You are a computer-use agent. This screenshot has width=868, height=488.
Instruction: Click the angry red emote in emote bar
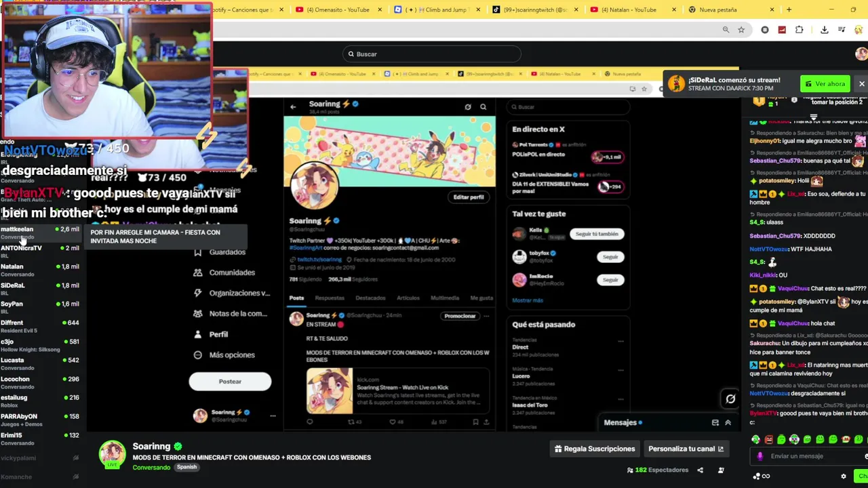(768, 439)
